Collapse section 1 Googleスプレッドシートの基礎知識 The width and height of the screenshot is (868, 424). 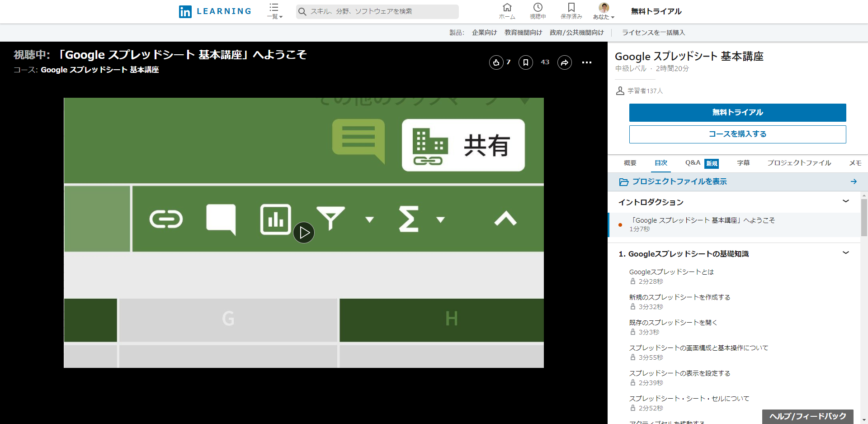tap(846, 253)
